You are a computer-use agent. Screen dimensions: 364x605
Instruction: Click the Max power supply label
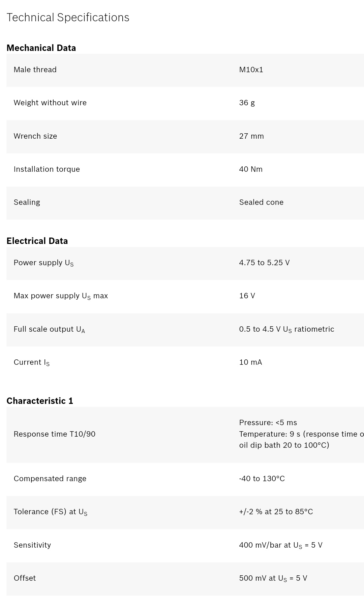[61, 296]
